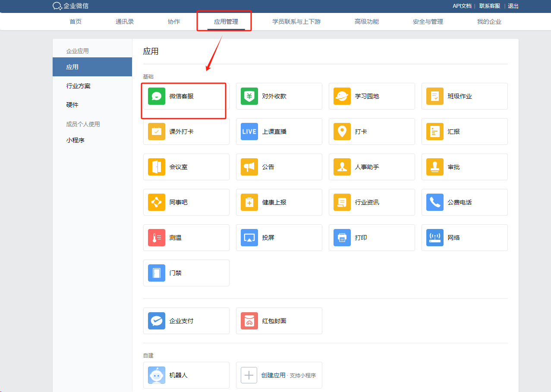Open the 企业支付 icon
This screenshot has width=551, height=392.
coord(157,321)
